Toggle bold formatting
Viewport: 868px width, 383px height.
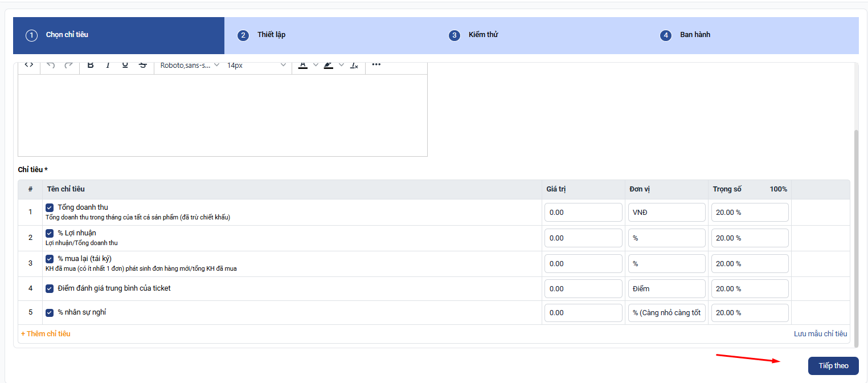click(x=91, y=65)
